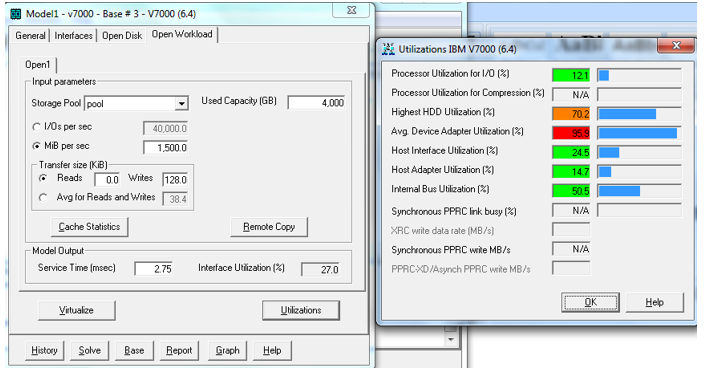705x375 pixels.
Task: Click the 'Transfer size (KiB)' group label
Action: point(73,165)
